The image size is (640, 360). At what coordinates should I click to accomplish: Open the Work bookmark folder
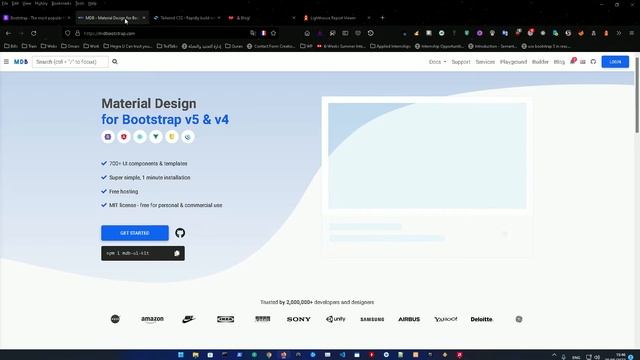coord(91,46)
